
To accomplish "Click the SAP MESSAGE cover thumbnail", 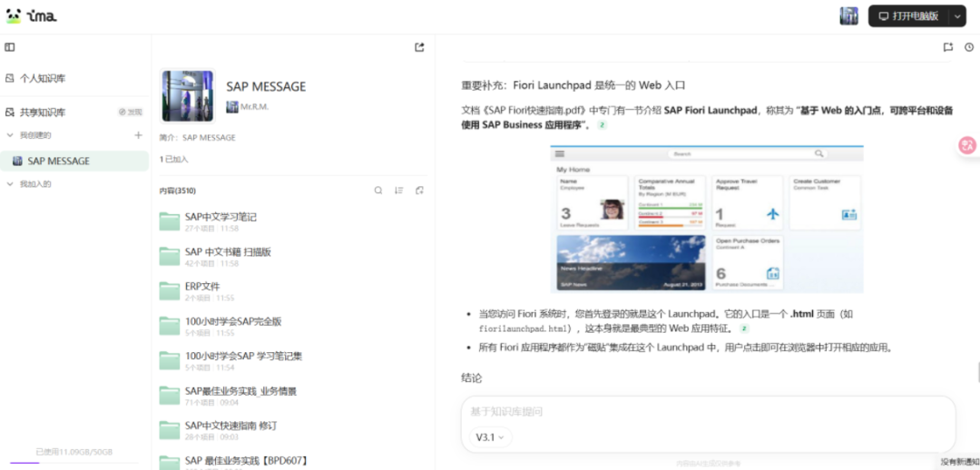I will coord(188,95).
